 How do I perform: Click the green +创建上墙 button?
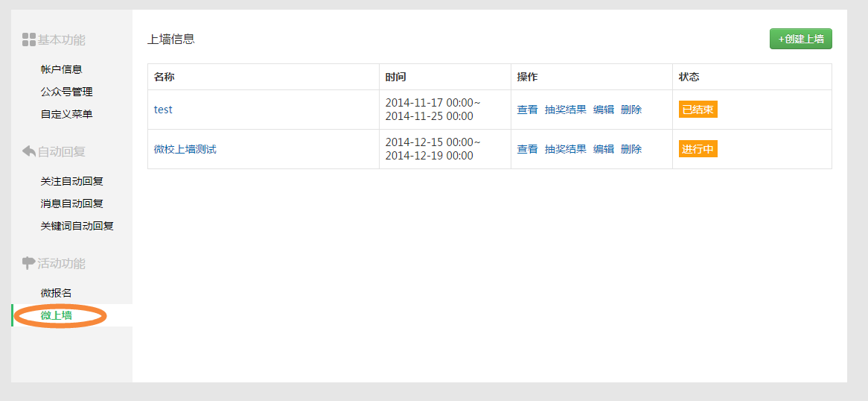coord(800,39)
